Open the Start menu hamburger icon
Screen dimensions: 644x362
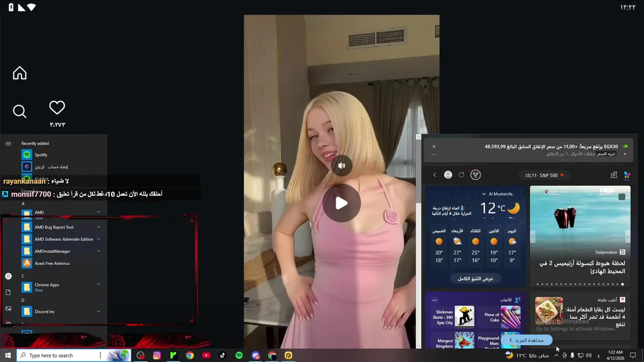point(8,143)
